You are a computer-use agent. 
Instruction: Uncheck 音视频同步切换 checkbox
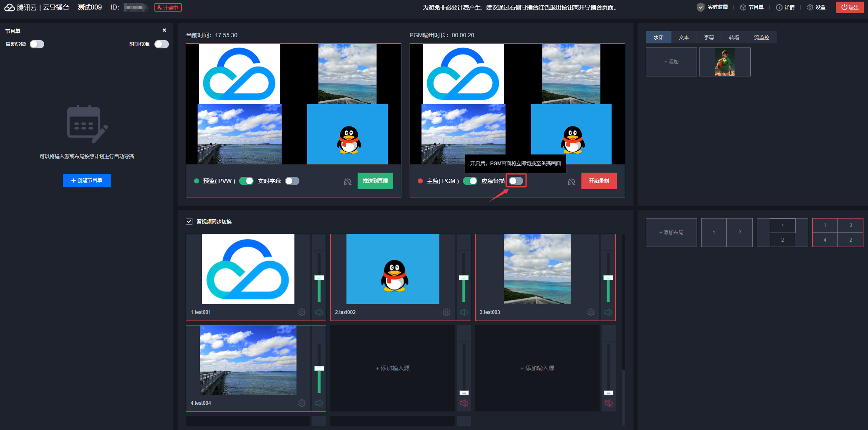pos(189,221)
